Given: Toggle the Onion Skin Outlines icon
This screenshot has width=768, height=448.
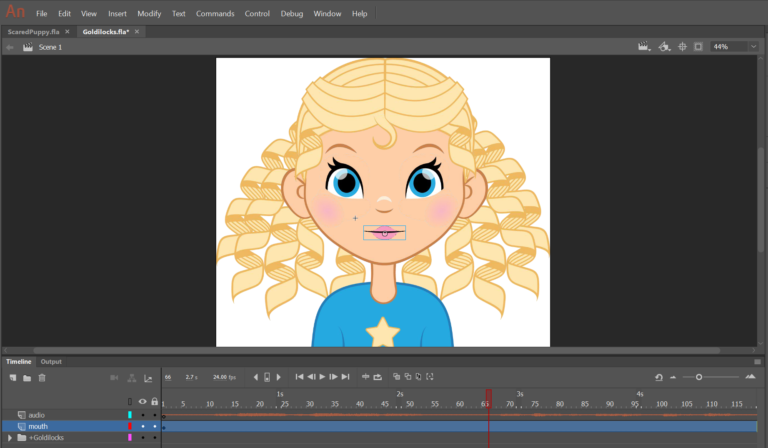Looking at the screenshot, I should pos(408,377).
